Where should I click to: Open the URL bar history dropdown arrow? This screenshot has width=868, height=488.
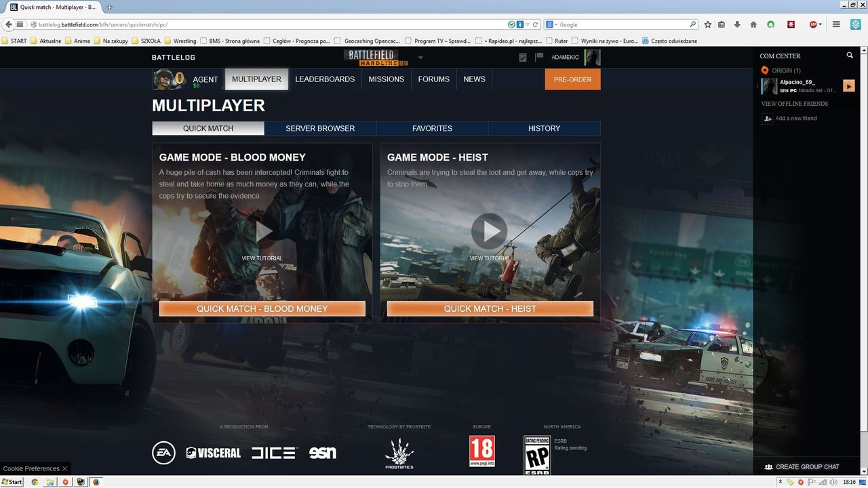tap(527, 24)
